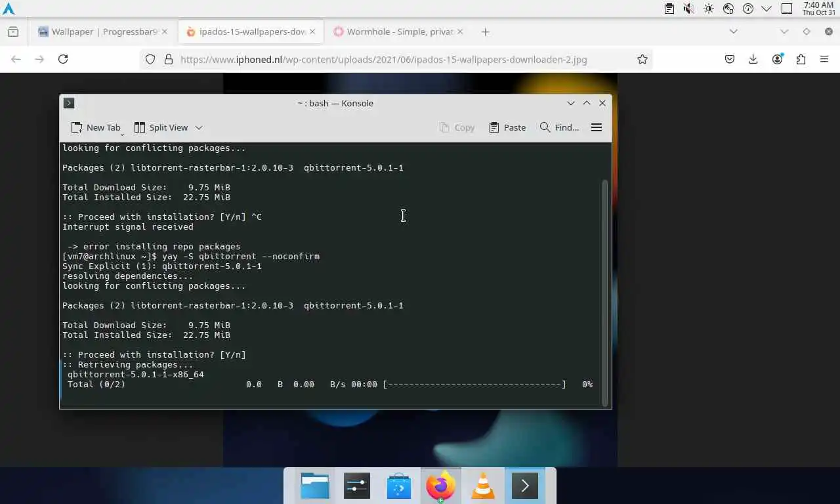Open Discover software store from the dock
Image resolution: width=840 pixels, height=504 pixels.
pos(399,486)
